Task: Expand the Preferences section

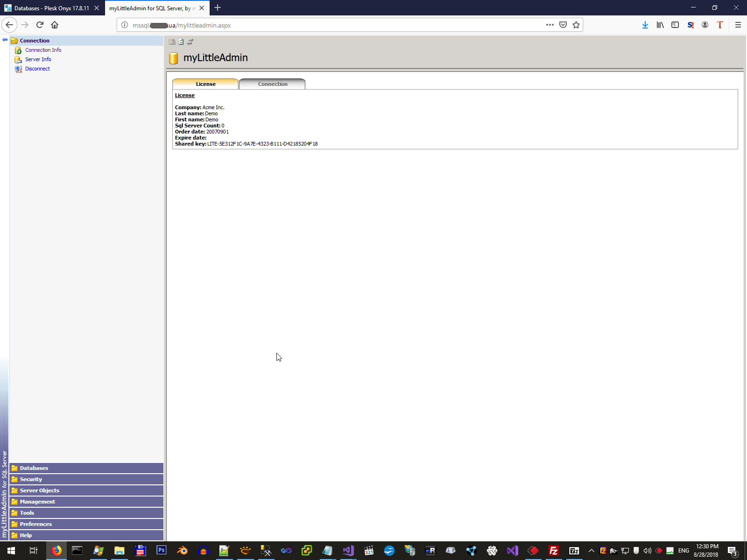Action: pos(86,524)
